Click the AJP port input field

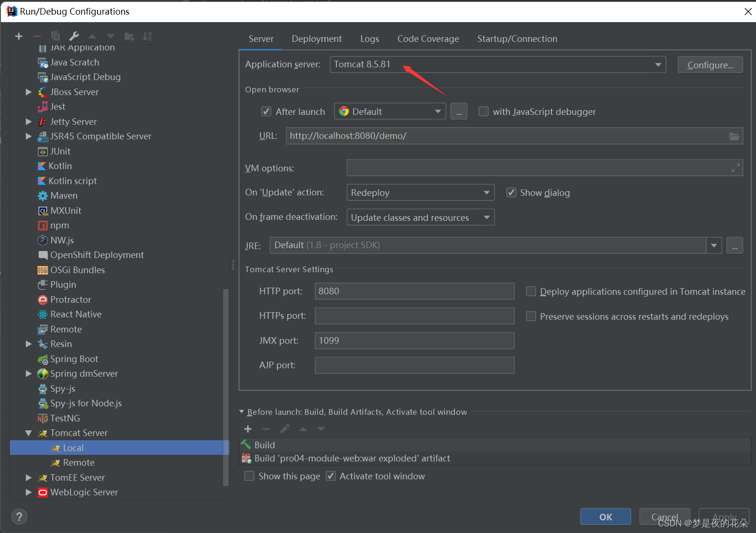414,365
